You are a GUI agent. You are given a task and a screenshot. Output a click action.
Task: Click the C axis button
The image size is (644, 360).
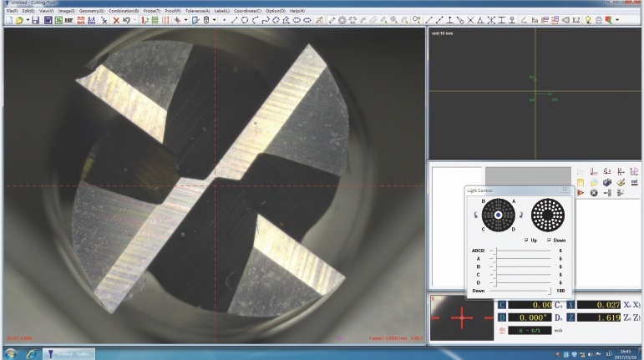click(501, 306)
